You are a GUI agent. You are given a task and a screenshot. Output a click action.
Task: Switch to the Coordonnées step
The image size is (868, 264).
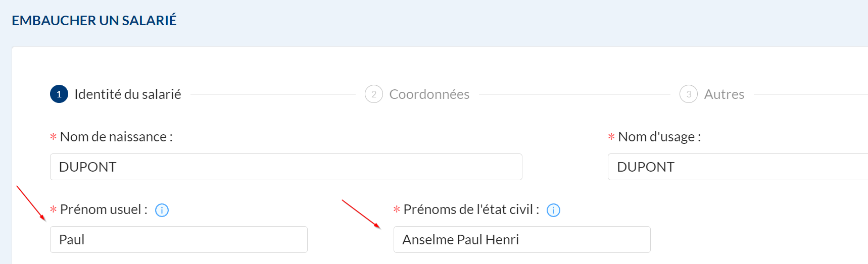429,94
